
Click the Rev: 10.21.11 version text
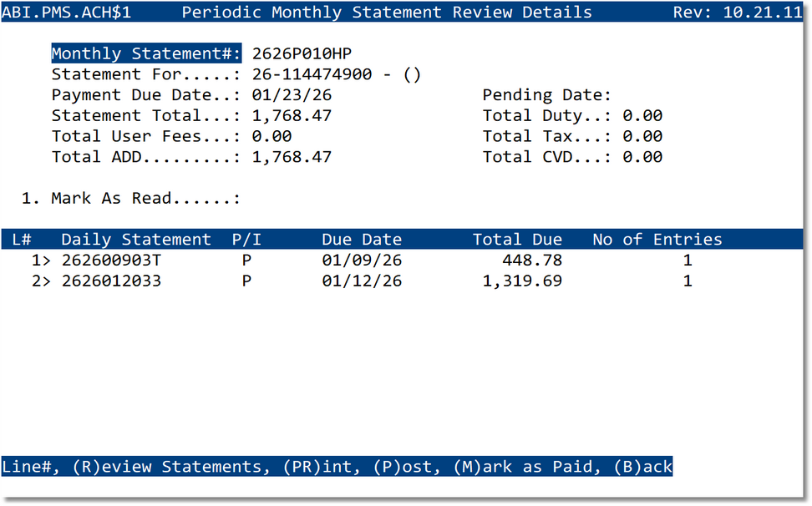pos(738,12)
